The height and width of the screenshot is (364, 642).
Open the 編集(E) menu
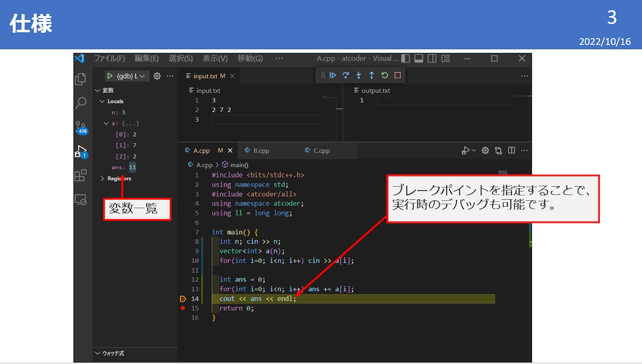(147, 58)
